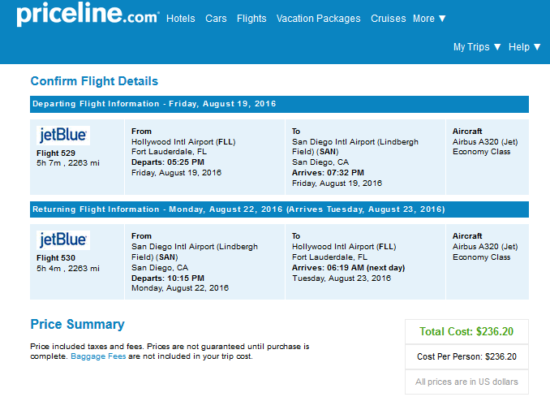This screenshot has height=397, width=550.
Task: Go to the Cars section
Action: (x=216, y=18)
